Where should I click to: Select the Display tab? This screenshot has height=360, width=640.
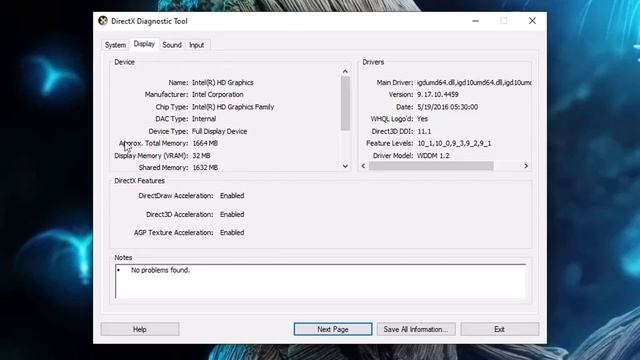pyautogui.click(x=144, y=44)
